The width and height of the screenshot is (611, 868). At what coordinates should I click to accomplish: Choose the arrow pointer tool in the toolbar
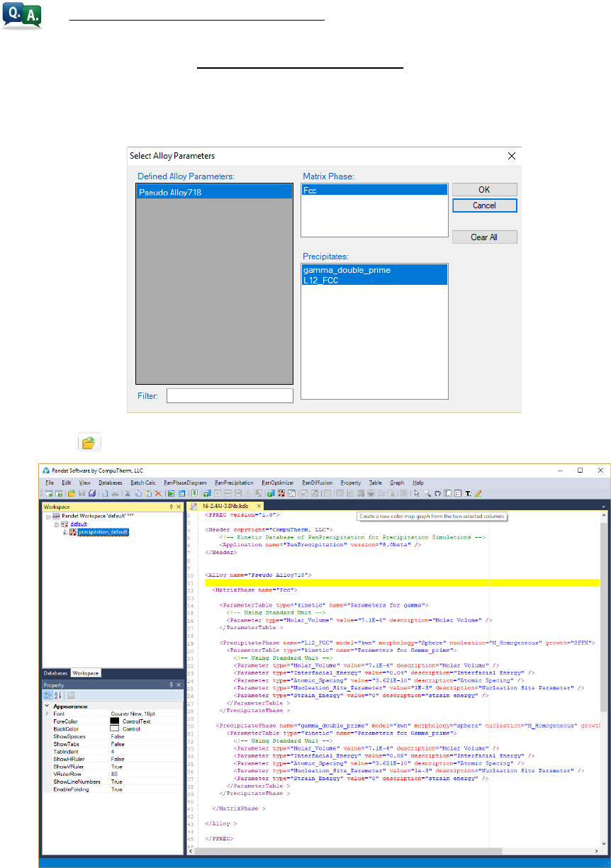(x=417, y=492)
